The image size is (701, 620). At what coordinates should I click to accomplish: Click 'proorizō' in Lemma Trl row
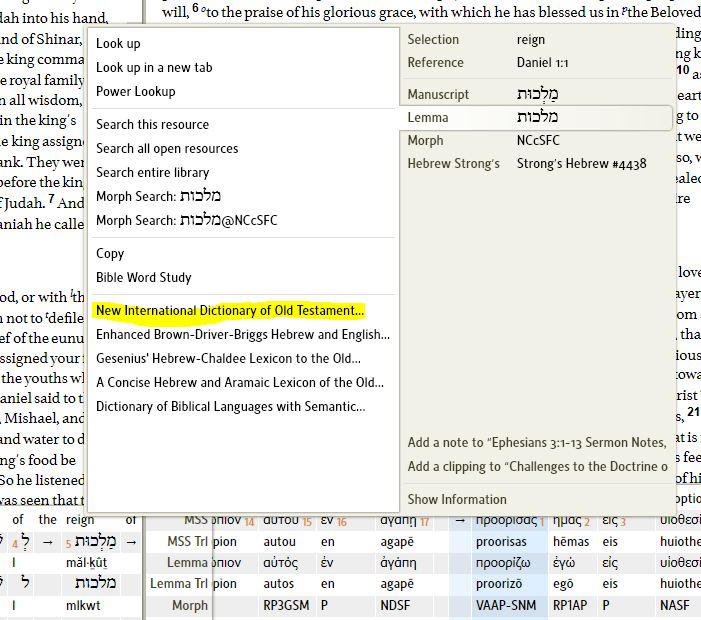point(499,584)
